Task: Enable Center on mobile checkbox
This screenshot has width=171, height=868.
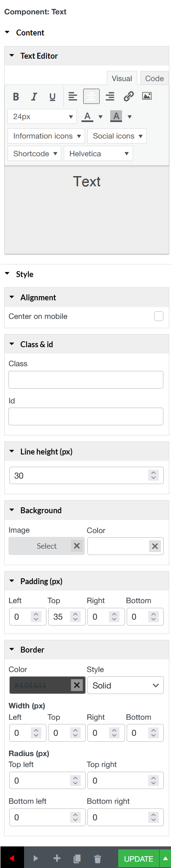Action: click(159, 316)
